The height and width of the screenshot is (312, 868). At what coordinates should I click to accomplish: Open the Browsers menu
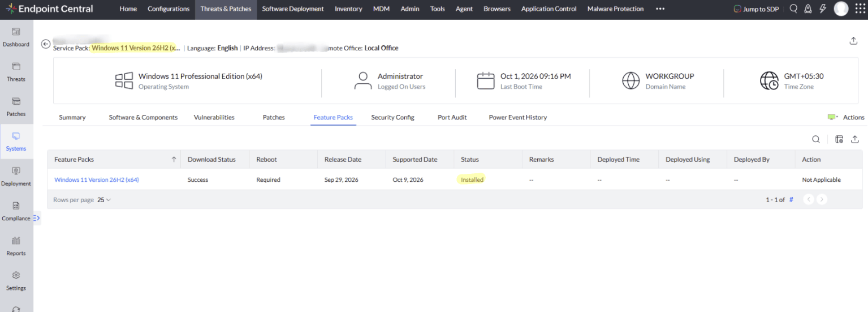[497, 8]
